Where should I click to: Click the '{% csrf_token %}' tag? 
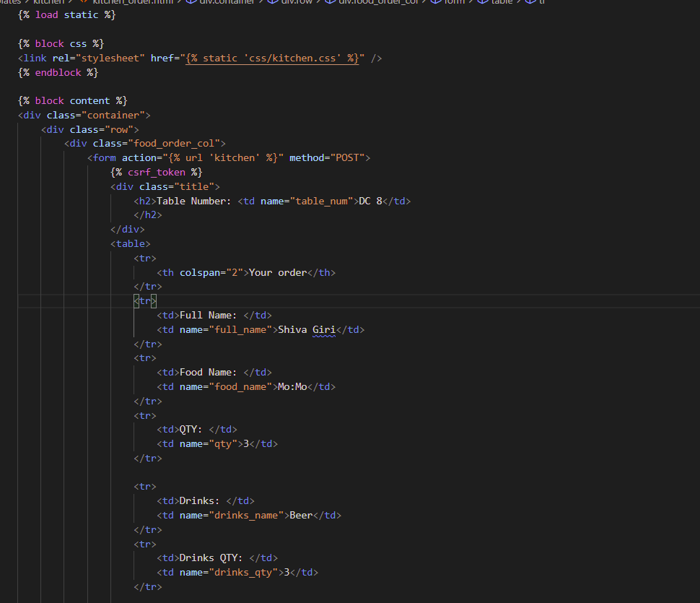(x=157, y=173)
